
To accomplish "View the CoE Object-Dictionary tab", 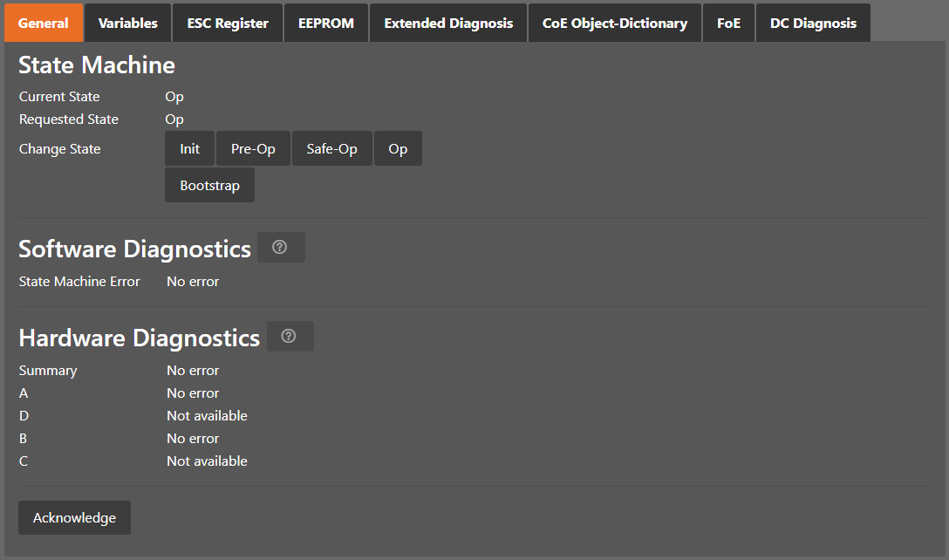I will coord(615,23).
